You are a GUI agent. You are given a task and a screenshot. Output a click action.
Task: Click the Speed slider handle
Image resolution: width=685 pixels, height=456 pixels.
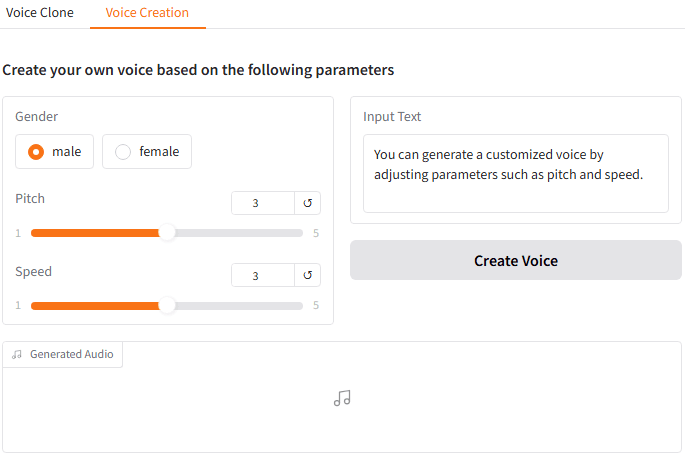167,306
